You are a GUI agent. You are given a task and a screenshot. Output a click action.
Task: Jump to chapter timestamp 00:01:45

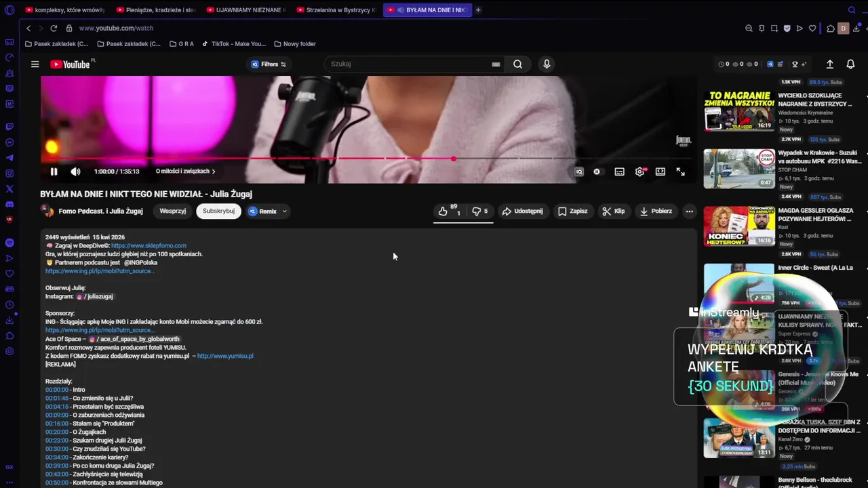pyautogui.click(x=57, y=399)
